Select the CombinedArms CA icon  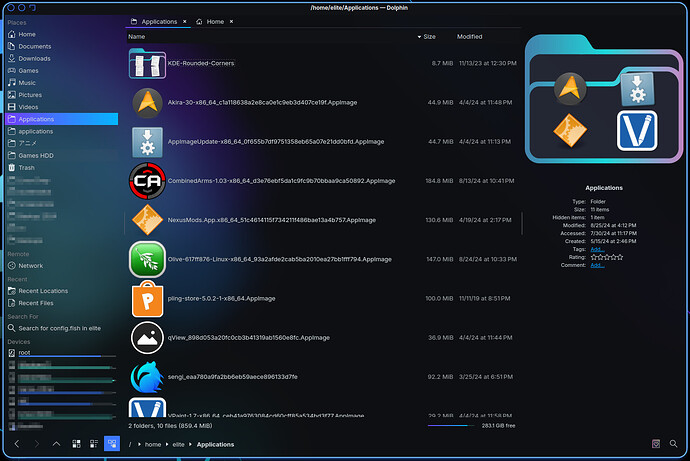(147, 181)
